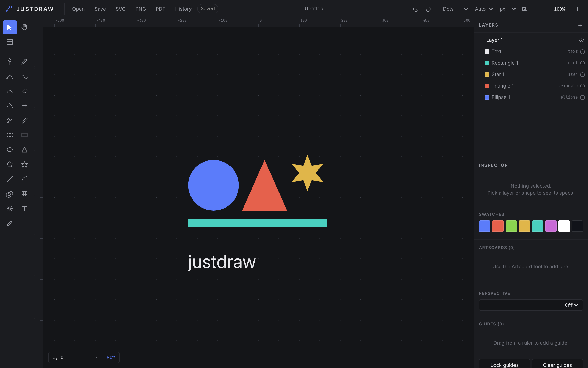Click the Open menu item

78,9
